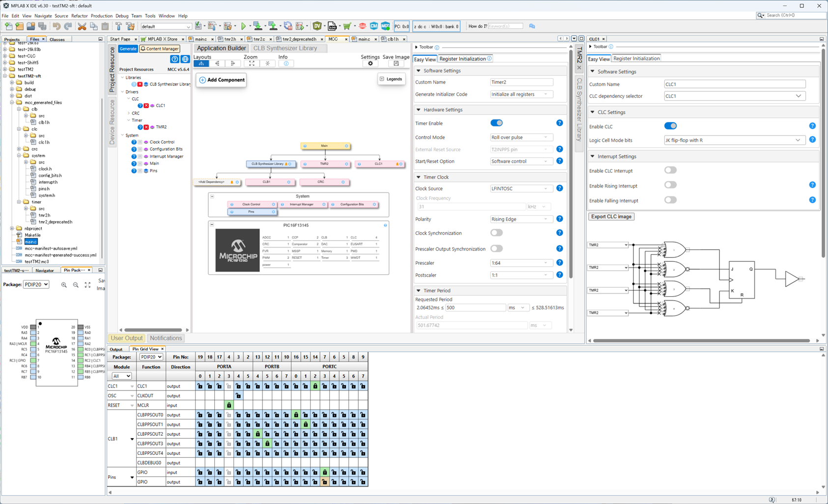Open the Postscaler 1:1 dropdown
This screenshot has width=828, height=504.
tap(521, 275)
